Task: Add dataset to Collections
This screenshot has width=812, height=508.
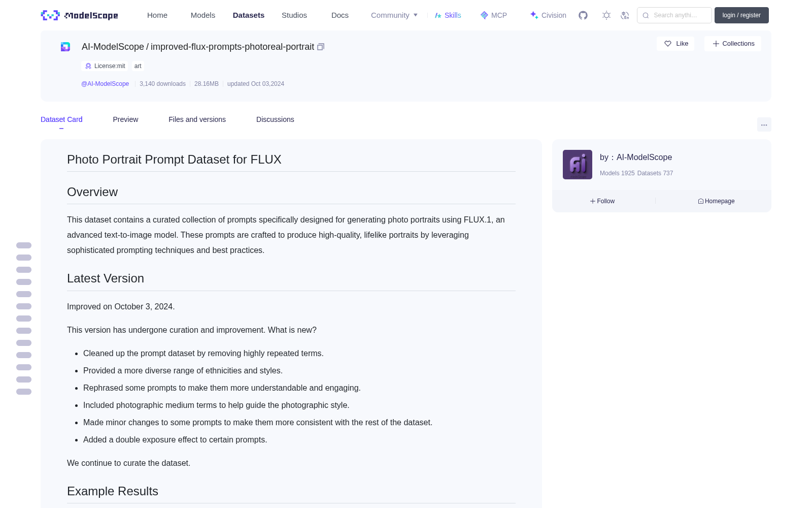Action: [x=733, y=44]
